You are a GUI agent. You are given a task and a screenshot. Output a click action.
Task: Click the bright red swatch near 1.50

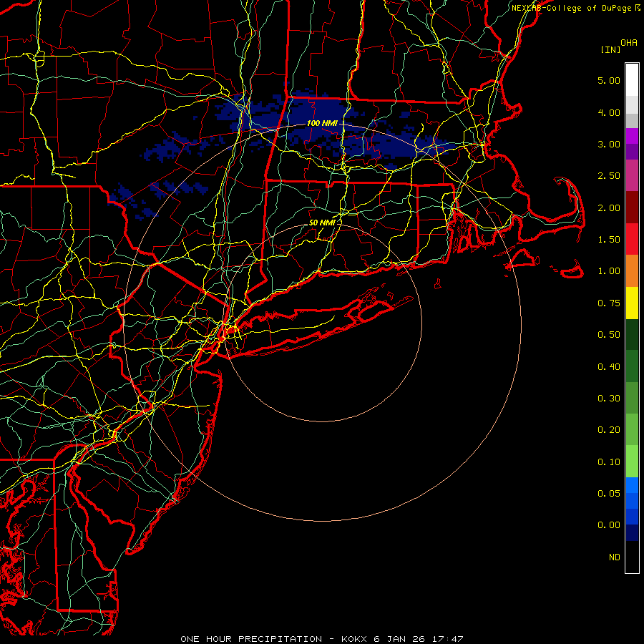click(x=632, y=239)
